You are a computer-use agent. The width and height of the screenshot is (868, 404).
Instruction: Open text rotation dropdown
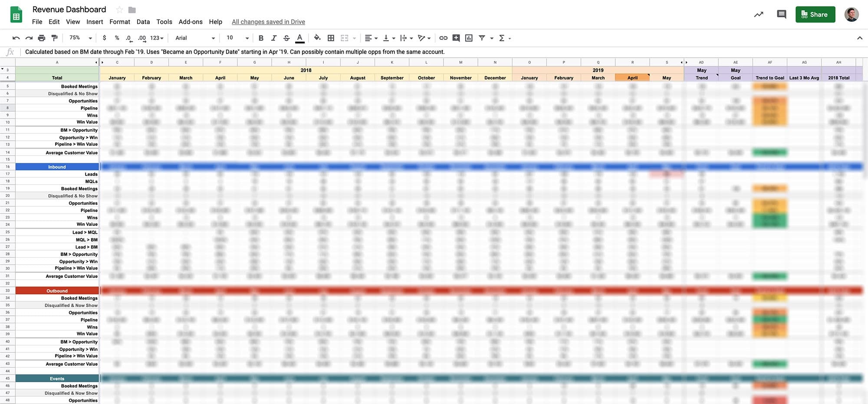424,38
